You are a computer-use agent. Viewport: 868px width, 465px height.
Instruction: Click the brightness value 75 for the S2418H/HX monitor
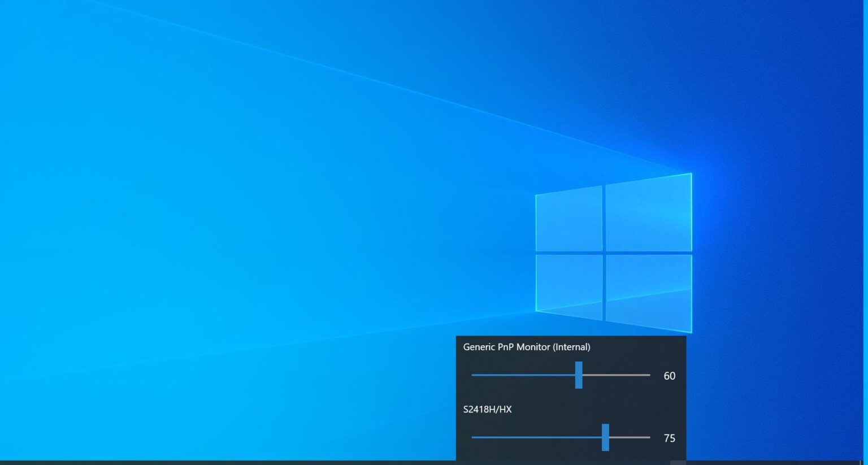[670, 438]
